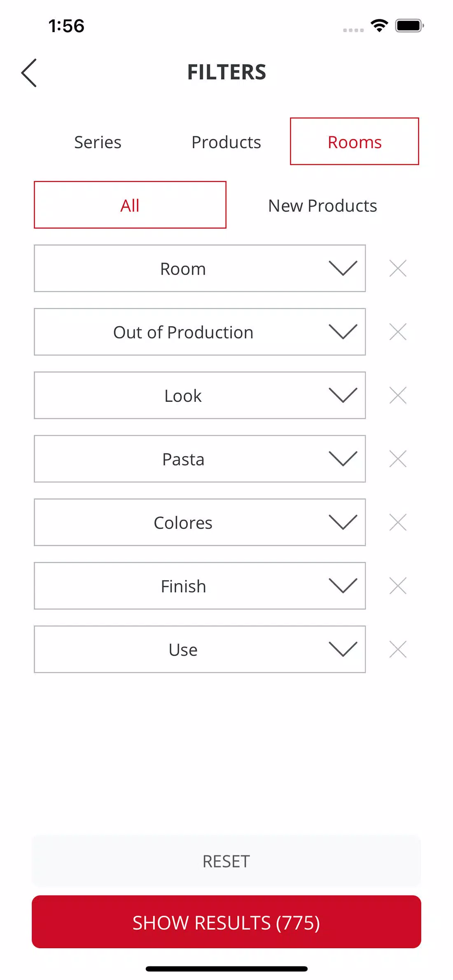
Task: Open the Colores dropdown
Action: (200, 522)
